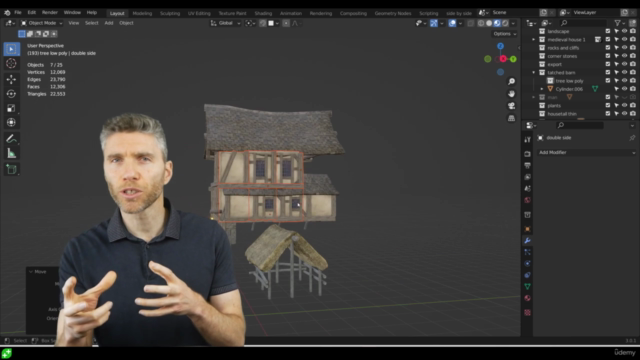Open the Help menu
The width and height of the screenshot is (640, 360).
pyautogui.click(x=92, y=13)
